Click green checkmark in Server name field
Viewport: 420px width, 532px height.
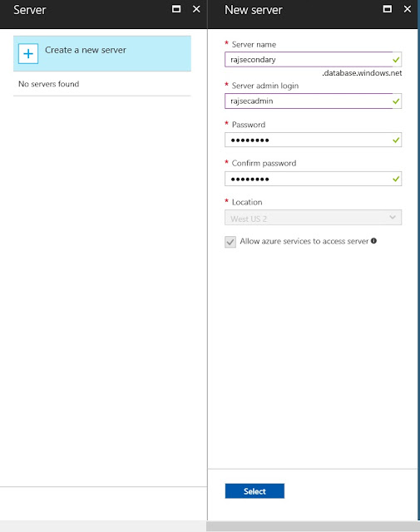pyautogui.click(x=396, y=60)
